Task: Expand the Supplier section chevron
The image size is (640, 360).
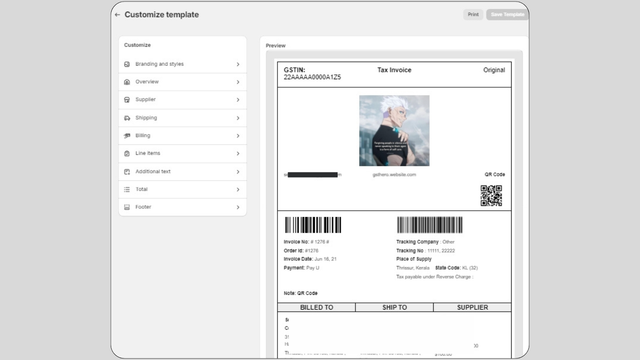Action: click(238, 100)
